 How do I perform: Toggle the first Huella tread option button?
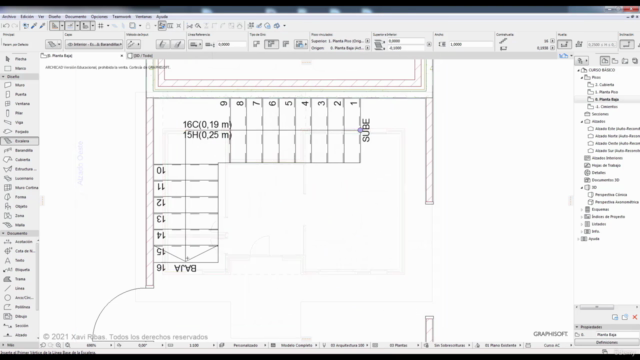564,44
